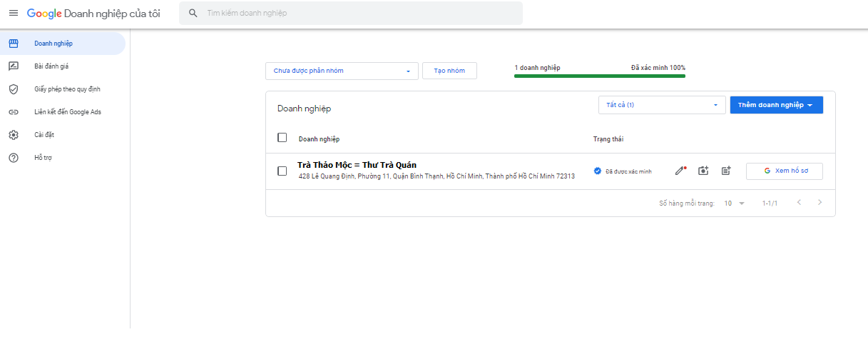Click the create post icon
Viewport: 868px width, 357px height.
726,171
